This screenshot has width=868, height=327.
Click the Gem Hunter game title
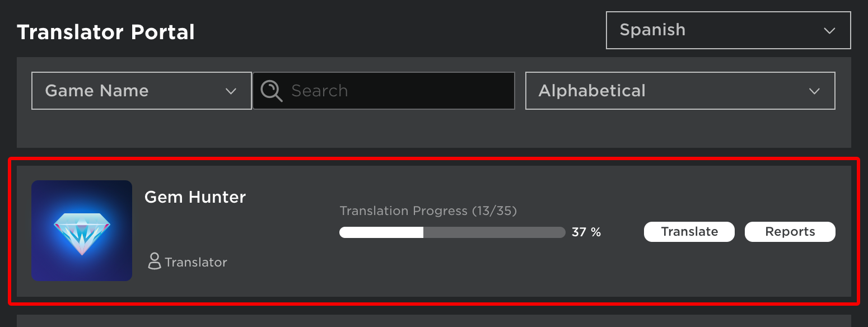coord(195,197)
